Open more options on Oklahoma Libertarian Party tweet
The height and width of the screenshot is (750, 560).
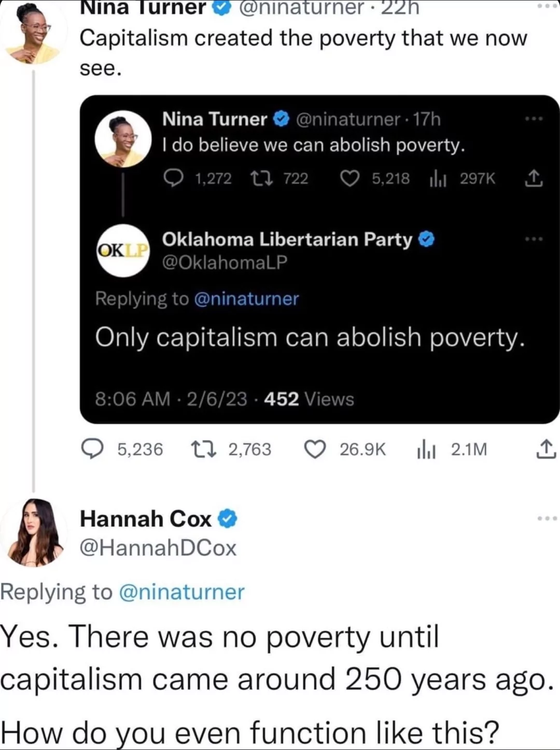click(534, 239)
